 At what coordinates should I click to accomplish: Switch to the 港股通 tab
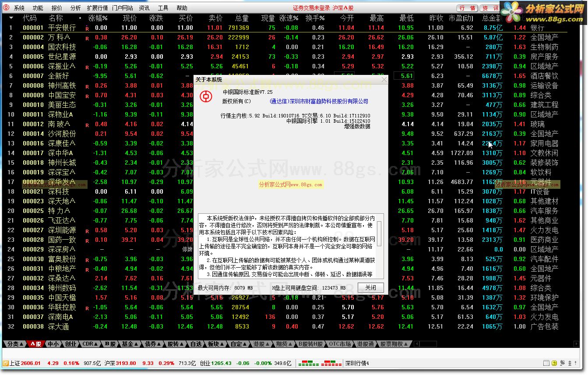(x=365, y=344)
